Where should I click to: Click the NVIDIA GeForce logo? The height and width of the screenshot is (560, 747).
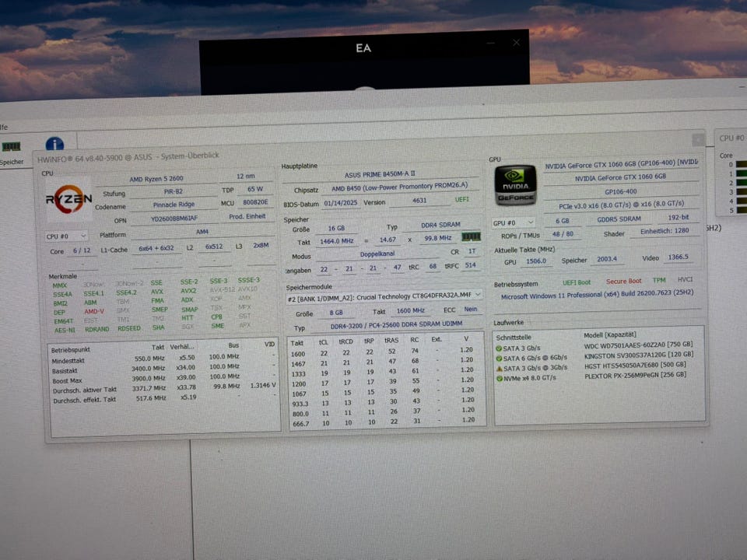[x=515, y=185]
